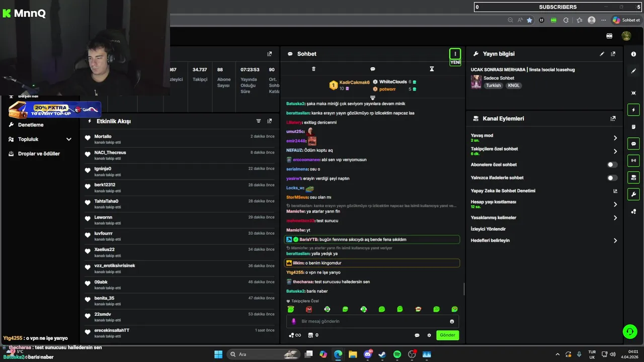The height and width of the screenshot is (362, 644).
Task: Select the red angry emote
Action: pyautogui.click(x=309, y=309)
